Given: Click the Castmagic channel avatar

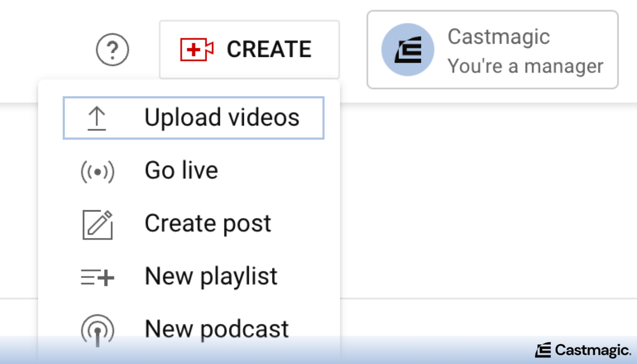Looking at the screenshot, I should pos(408,50).
